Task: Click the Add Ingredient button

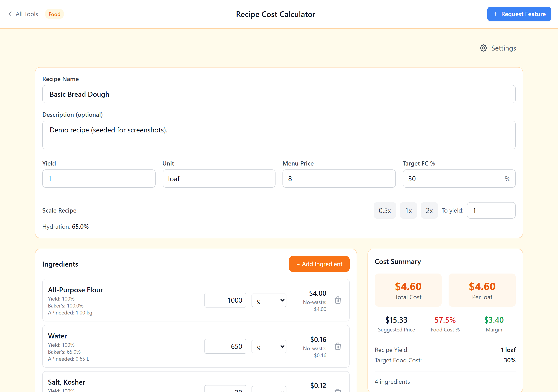Action: (x=319, y=264)
